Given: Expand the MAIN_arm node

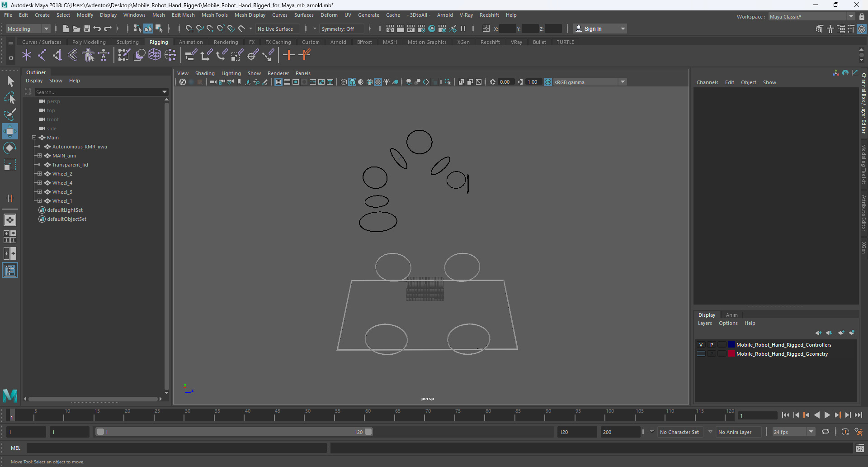Looking at the screenshot, I should (39, 156).
